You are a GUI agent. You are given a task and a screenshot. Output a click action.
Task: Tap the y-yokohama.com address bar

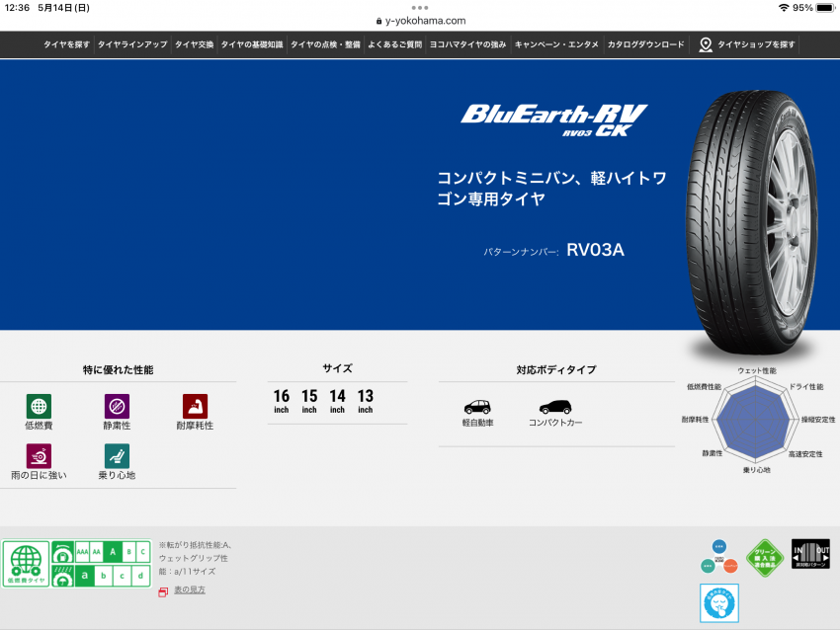[420, 21]
